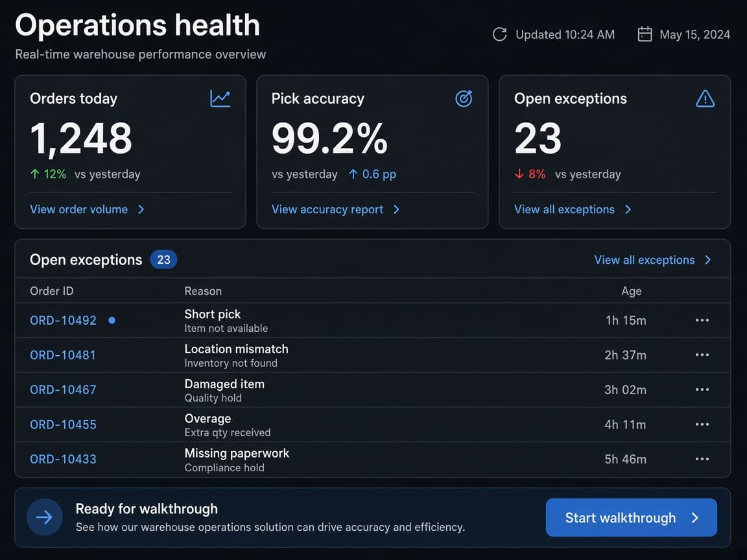This screenshot has height=560, width=747.
Task: Open the three-dot menu for ORD-10455
Action: (x=702, y=425)
